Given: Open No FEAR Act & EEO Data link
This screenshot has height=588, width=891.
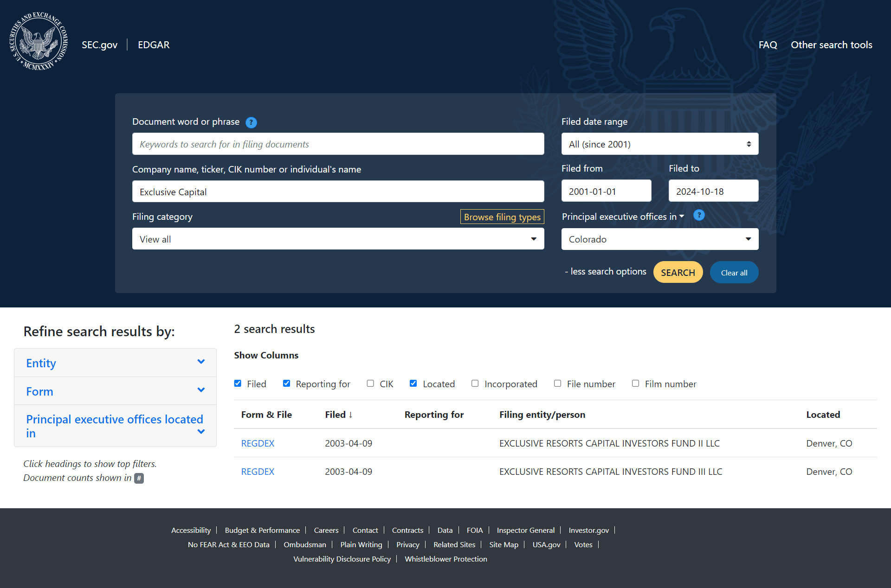Looking at the screenshot, I should (228, 545).
